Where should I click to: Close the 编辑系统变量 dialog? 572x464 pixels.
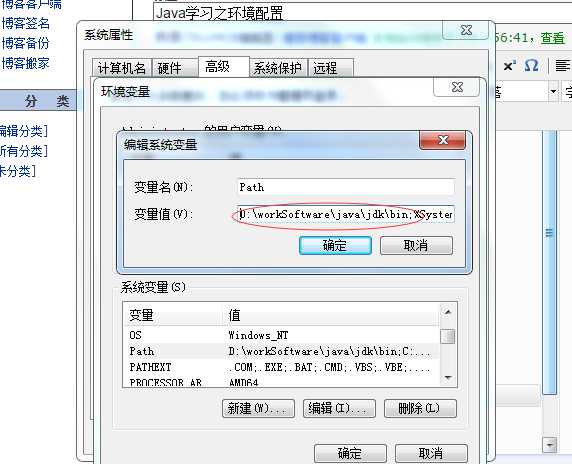click(442, 140)
